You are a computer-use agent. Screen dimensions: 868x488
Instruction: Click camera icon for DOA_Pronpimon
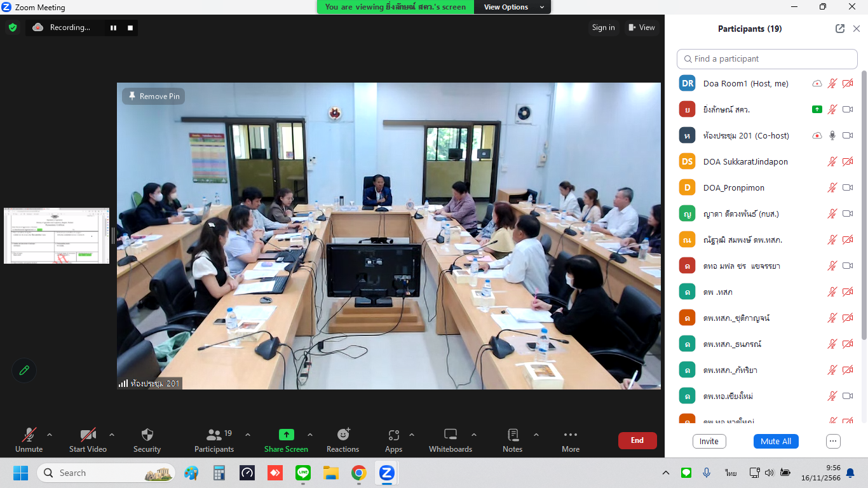click(x=848, y=187)
